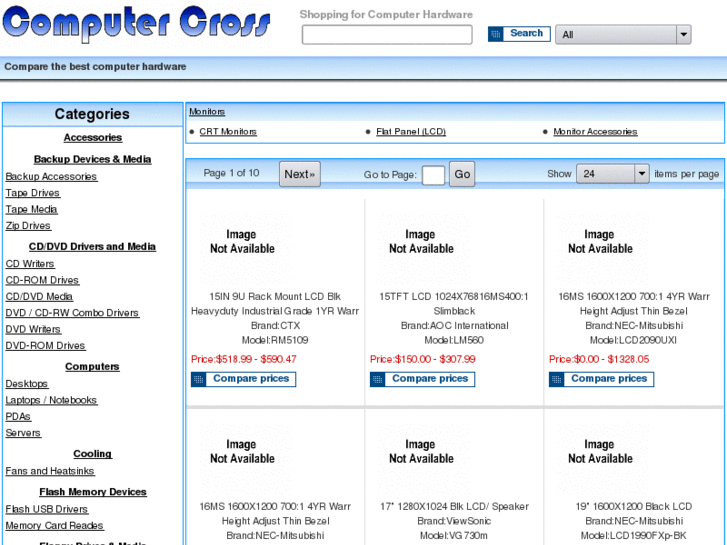Go to the Next page

[300, 174]
